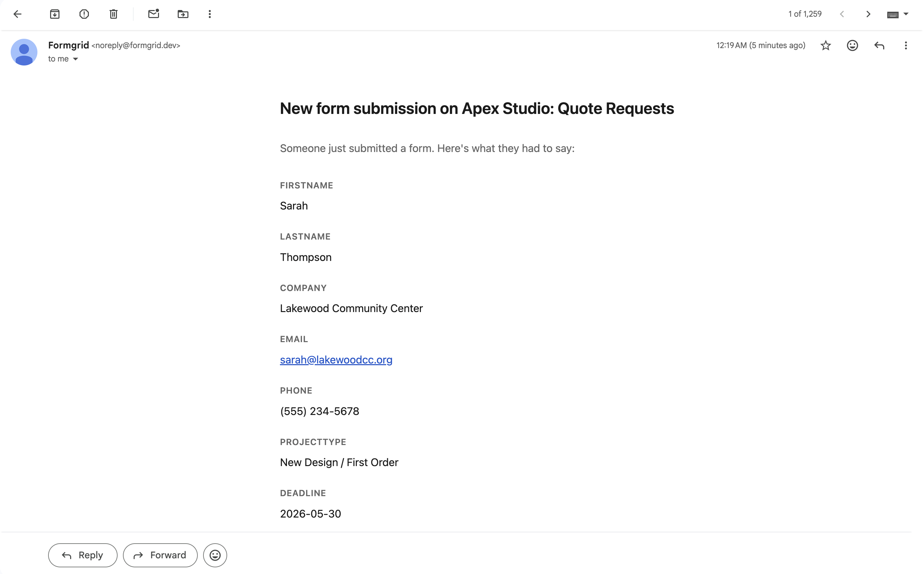
Task: Report this email as spam
Action: [x=84, y=14]
